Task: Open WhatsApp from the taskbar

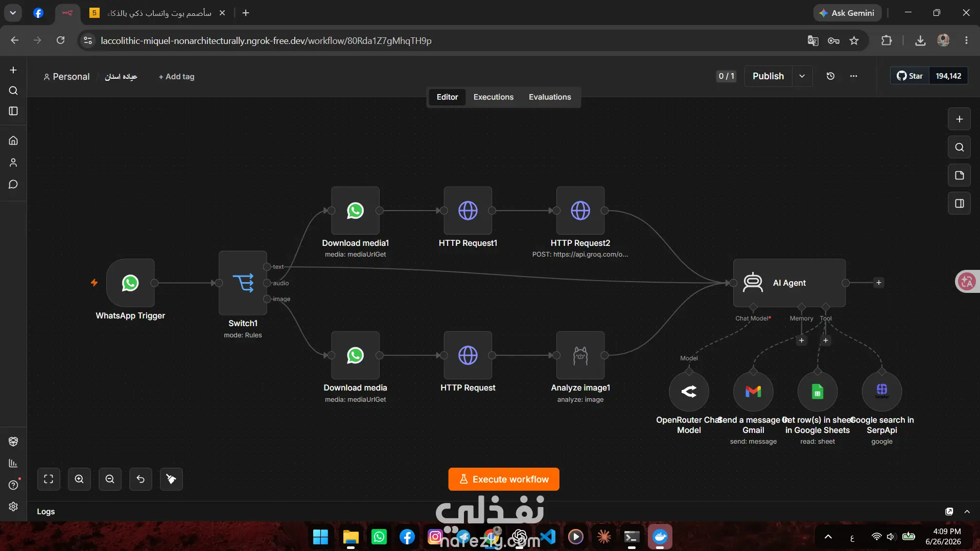Action: click(379, 537)
